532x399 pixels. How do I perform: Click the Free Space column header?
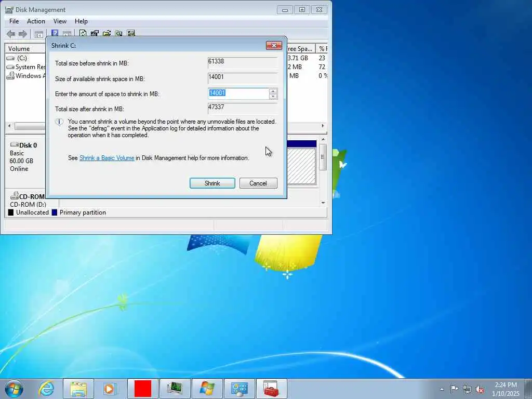(x=301, y=48)
